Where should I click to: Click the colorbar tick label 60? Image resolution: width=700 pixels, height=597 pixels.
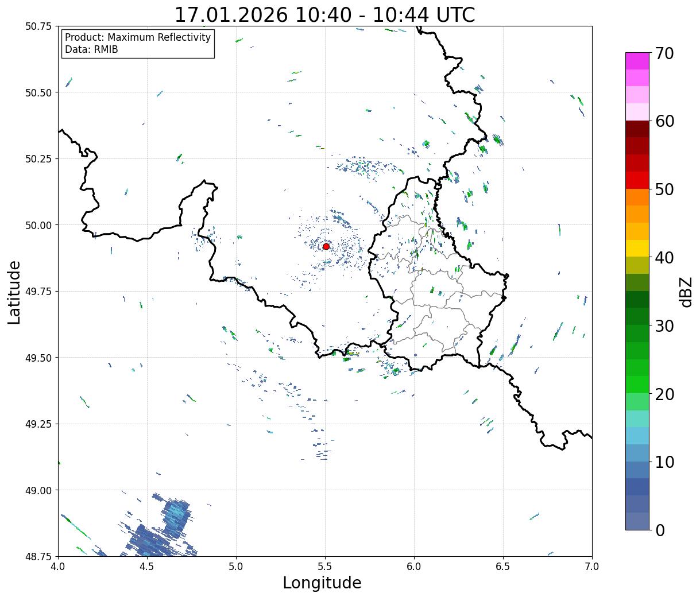click(x=664, y=121)
